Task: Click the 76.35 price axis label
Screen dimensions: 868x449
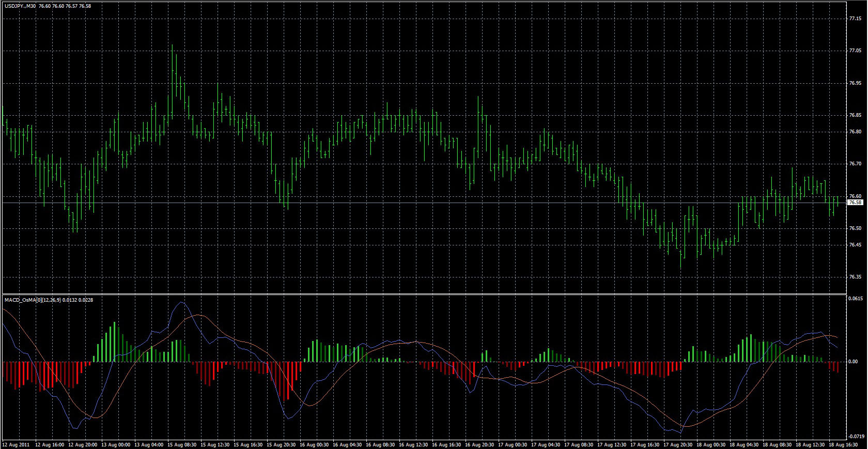Action: (x=855, y=277)
